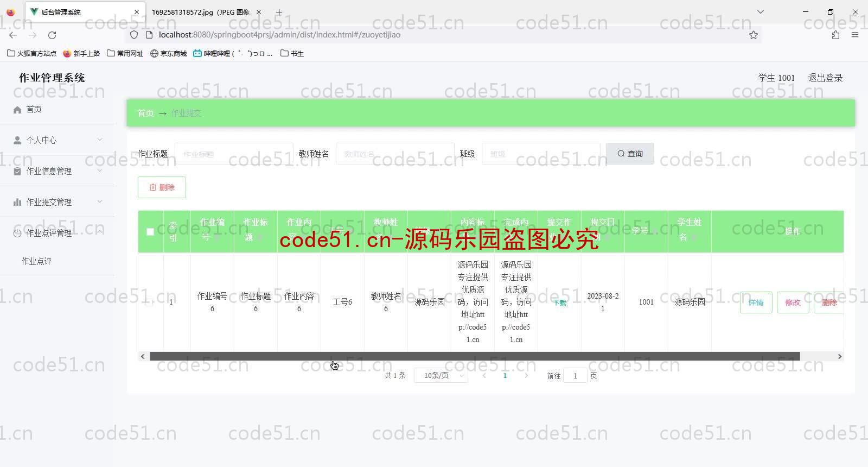
Task: Open 书签 bookmark folder
Action: [x=292, y=53]
